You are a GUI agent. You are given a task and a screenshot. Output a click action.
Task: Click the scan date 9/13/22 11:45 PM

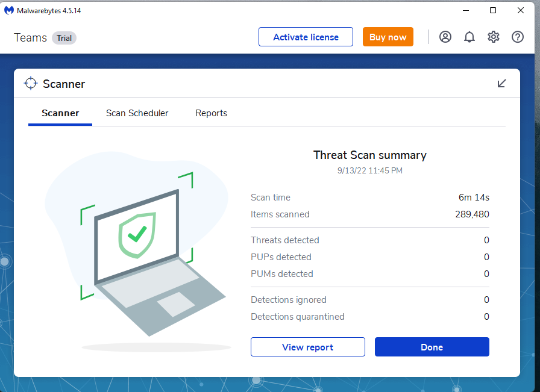[x=370, y=170]
